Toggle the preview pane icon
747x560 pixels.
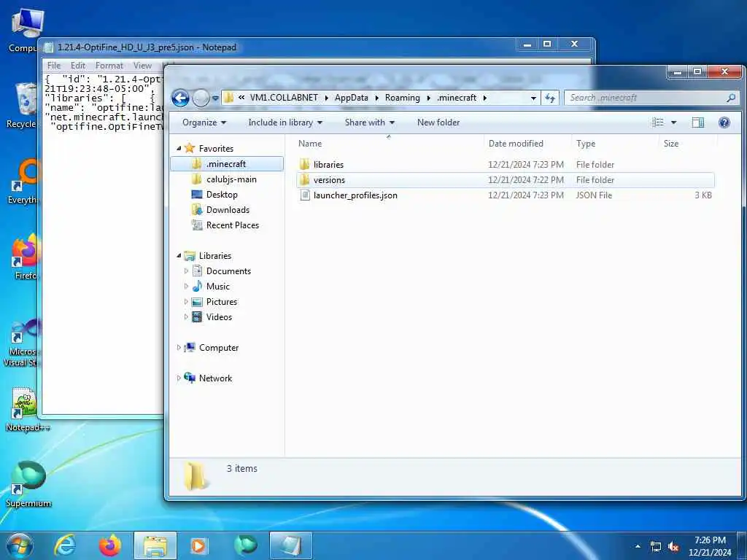click(x=698, y=122)
